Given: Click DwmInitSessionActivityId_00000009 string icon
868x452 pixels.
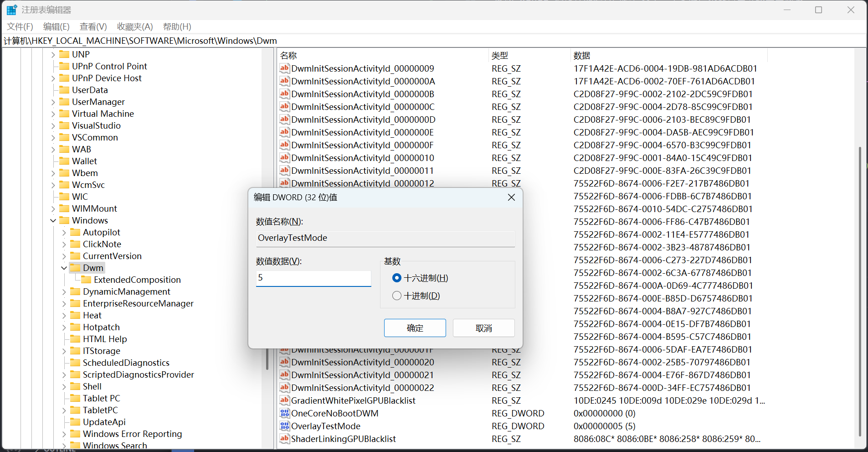Looking at the screenshot, I should pos(284,68).
